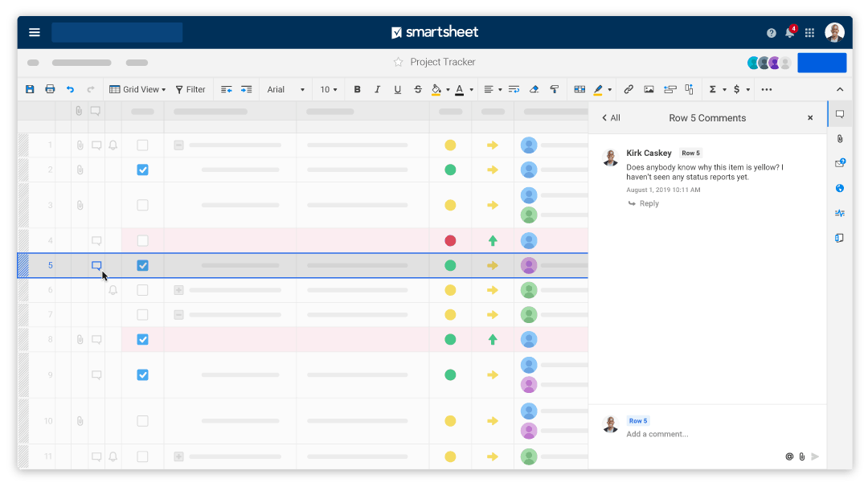This screenshot has width=868, height=495.
Task: Click the Filter button
Action: 190,89
